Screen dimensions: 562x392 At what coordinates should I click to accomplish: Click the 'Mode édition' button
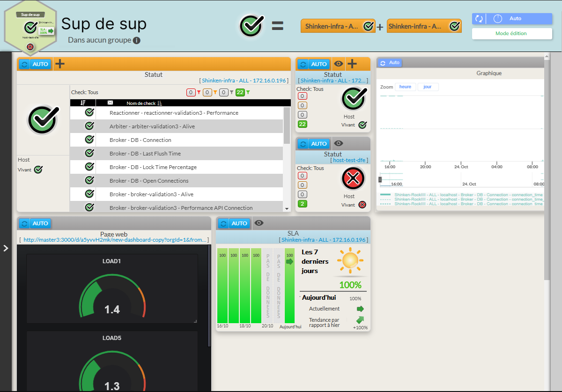click(x=511, y=34)
